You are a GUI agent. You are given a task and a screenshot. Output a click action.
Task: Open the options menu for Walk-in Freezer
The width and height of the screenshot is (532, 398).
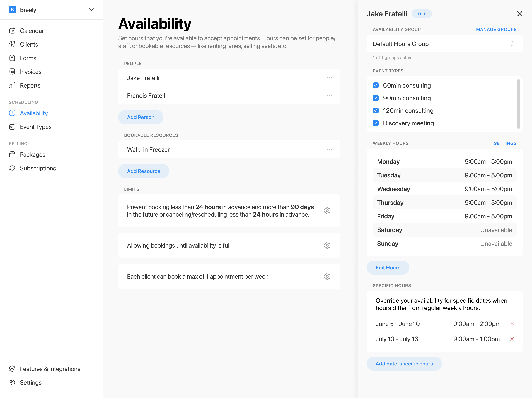tap(330, 149)
